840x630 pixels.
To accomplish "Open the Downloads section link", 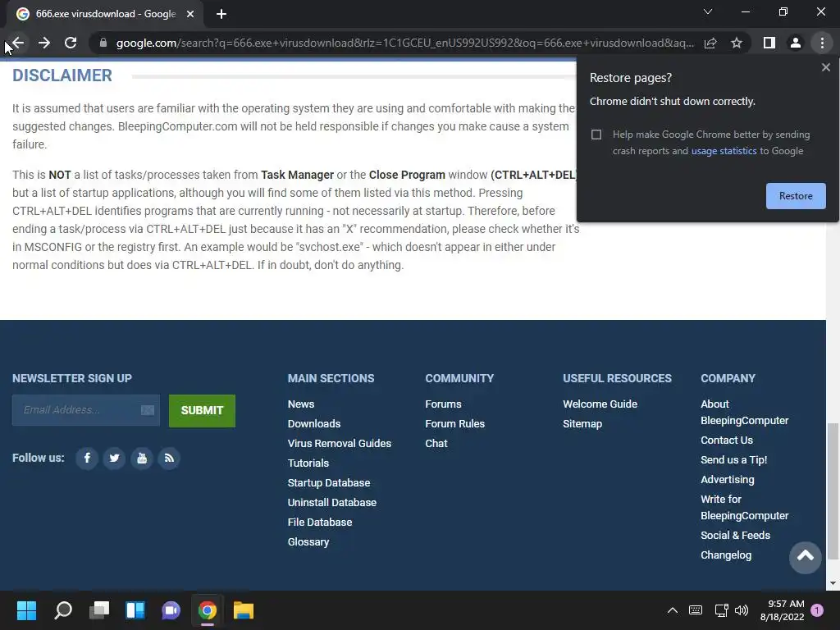I will 314,424.
